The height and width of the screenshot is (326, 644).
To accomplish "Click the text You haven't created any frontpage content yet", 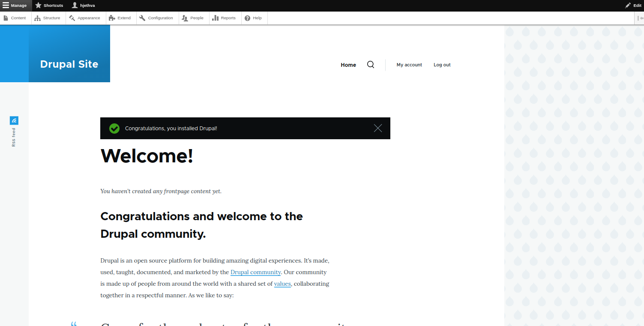I will point(161,191).
